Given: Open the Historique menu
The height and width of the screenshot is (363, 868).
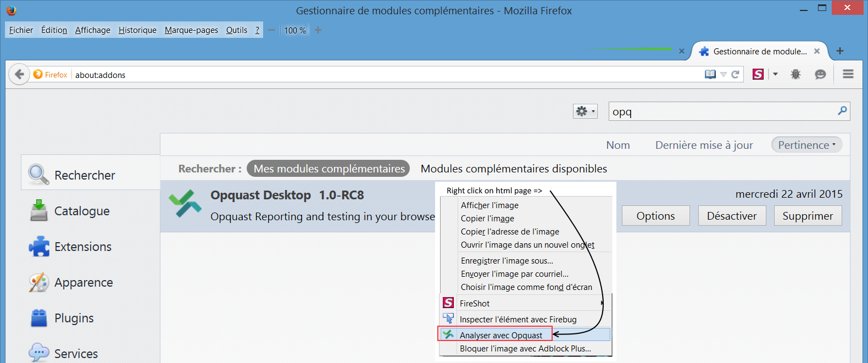Looking at the screenshot, I should [137, 30].
